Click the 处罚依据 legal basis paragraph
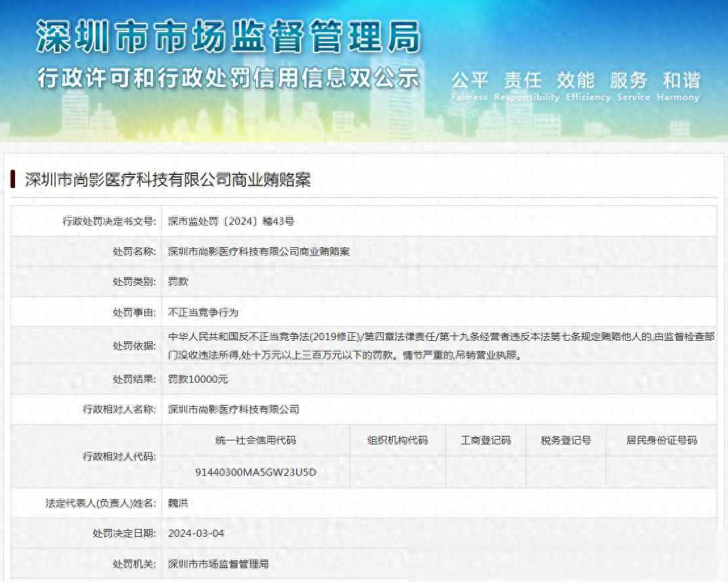Image resolution: width=728 pixels, height=582 pixels. pyautogui.click(x=441, y=345)
